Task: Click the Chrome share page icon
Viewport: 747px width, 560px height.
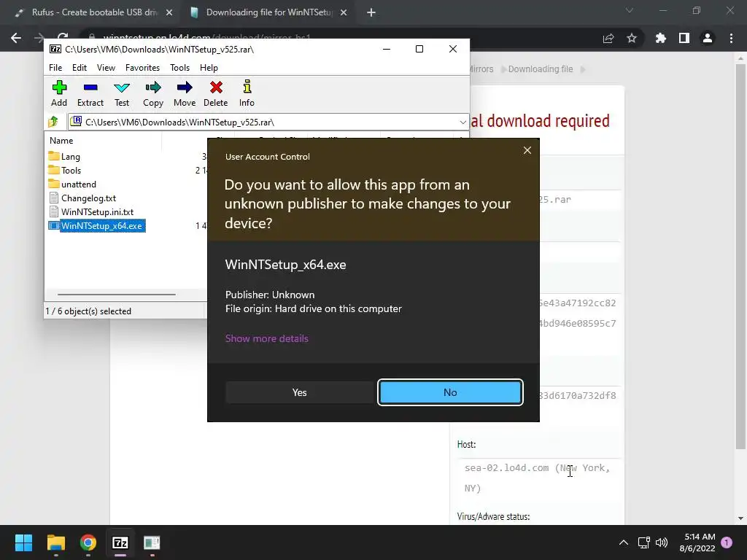Action: 608,38
